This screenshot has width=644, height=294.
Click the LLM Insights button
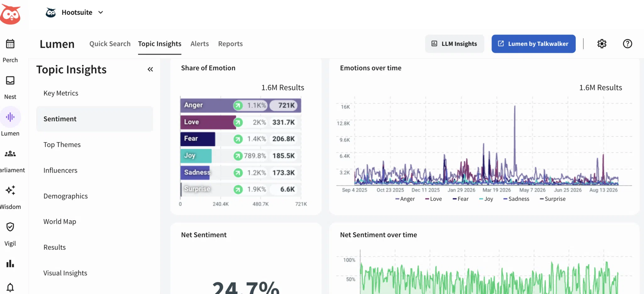454,44
